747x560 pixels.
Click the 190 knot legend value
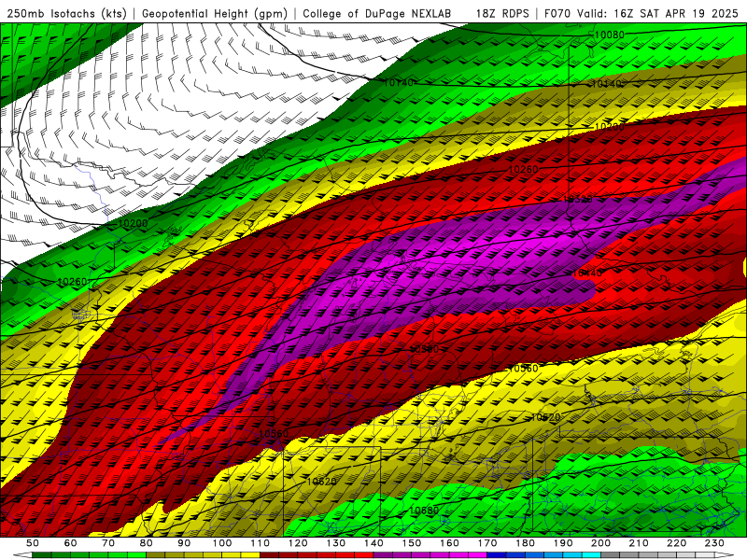[563, 543]
